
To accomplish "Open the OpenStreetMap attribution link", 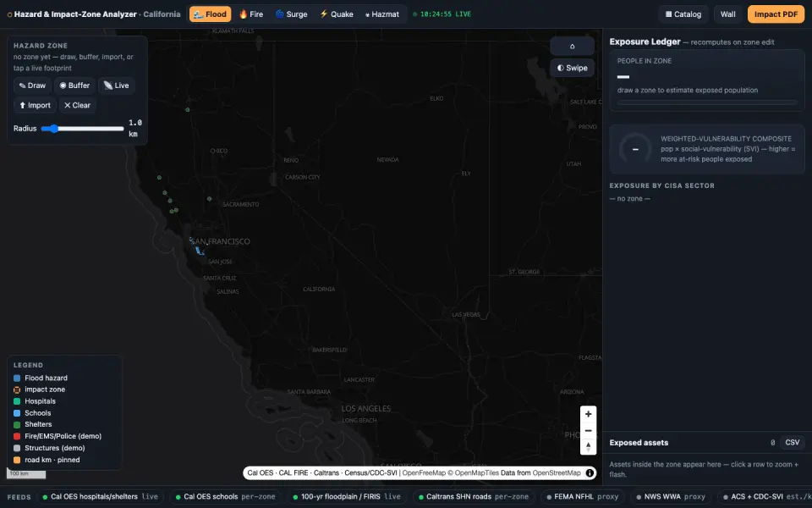I will pyautogui.click(x=557, y=472).
